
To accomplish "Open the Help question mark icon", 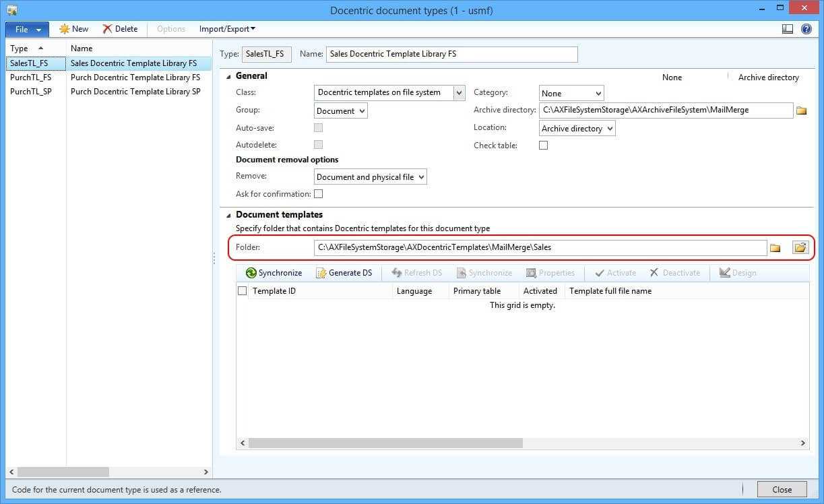I will (x=806, y=29).
